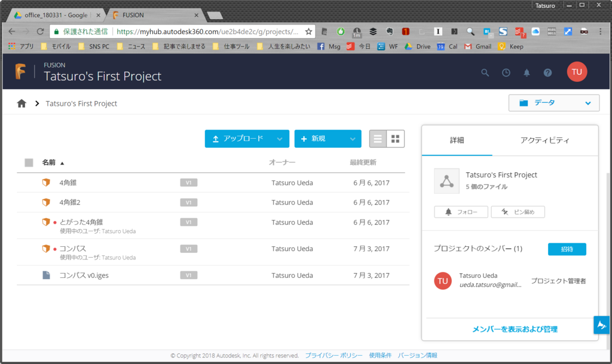Open メンバーを表示および管理 link
The height and width of the screenshot is (364, 612).
coord(515,329)
